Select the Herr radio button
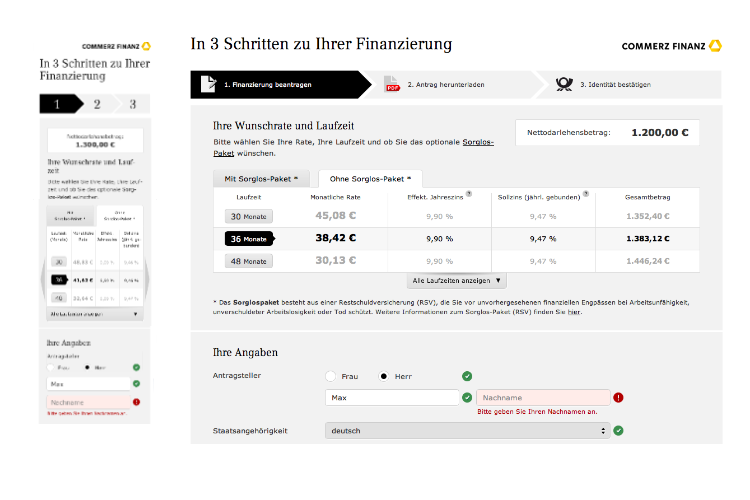This screenshot has width=750, height=500. [384, 376]
